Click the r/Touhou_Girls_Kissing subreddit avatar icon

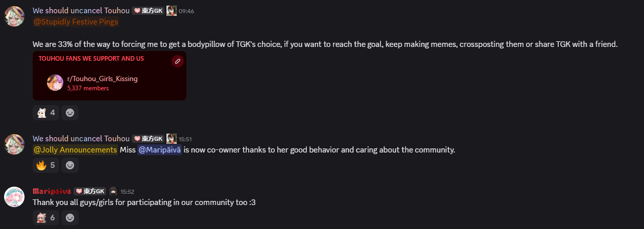55,83
